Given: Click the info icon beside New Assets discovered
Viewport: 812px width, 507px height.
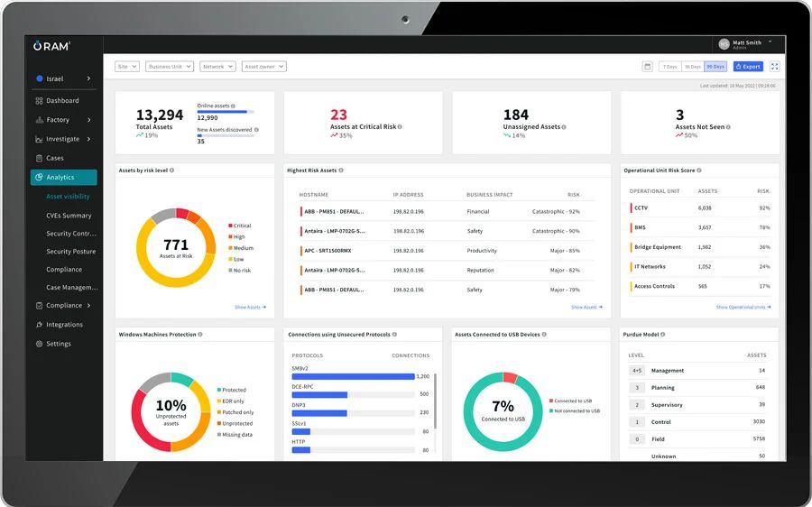Looking at the screenshot, I should click(256, 130).
